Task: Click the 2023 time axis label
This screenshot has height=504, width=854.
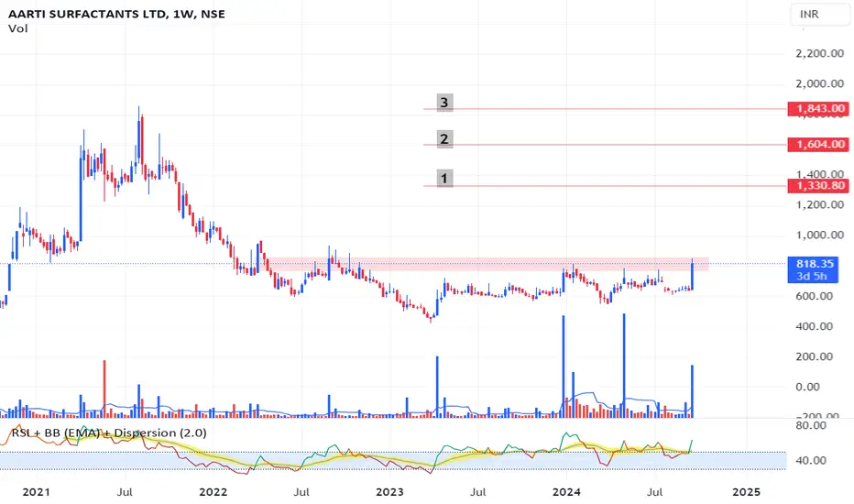Action: 389,492
